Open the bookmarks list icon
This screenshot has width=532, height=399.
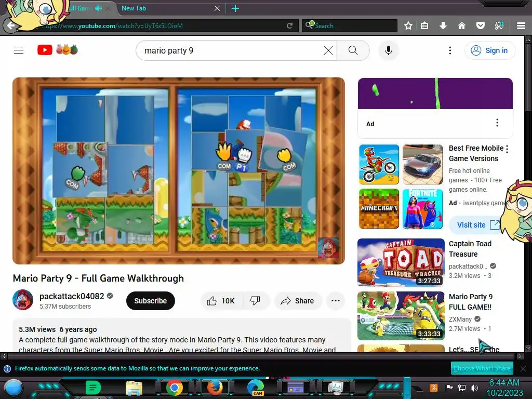(x=424, y=25)
